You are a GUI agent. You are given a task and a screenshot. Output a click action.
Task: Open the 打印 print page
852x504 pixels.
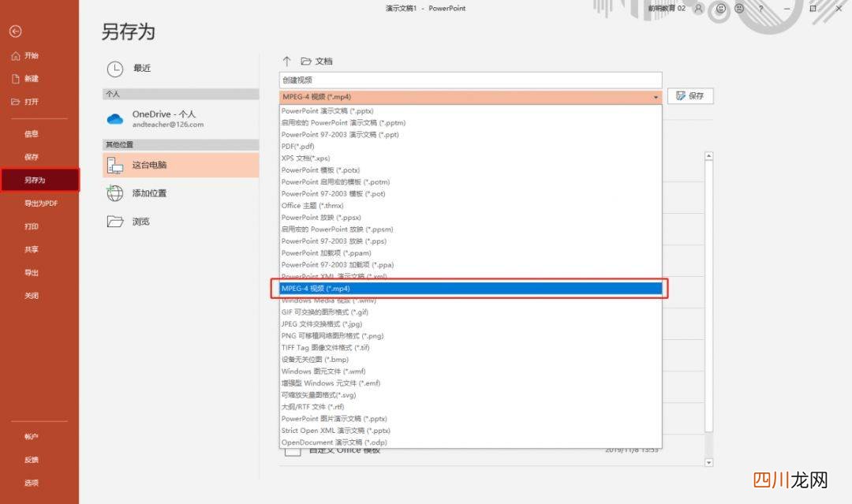32,226
